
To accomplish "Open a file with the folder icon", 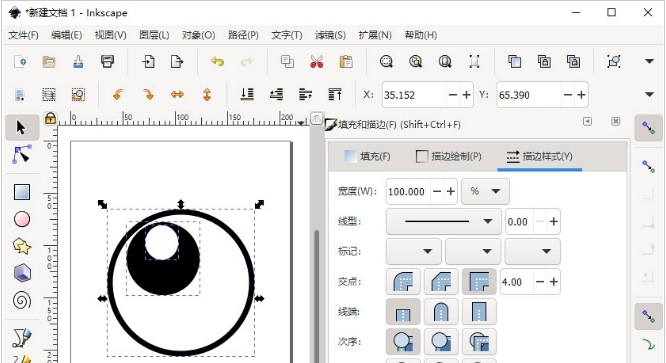I will (49, 62).
